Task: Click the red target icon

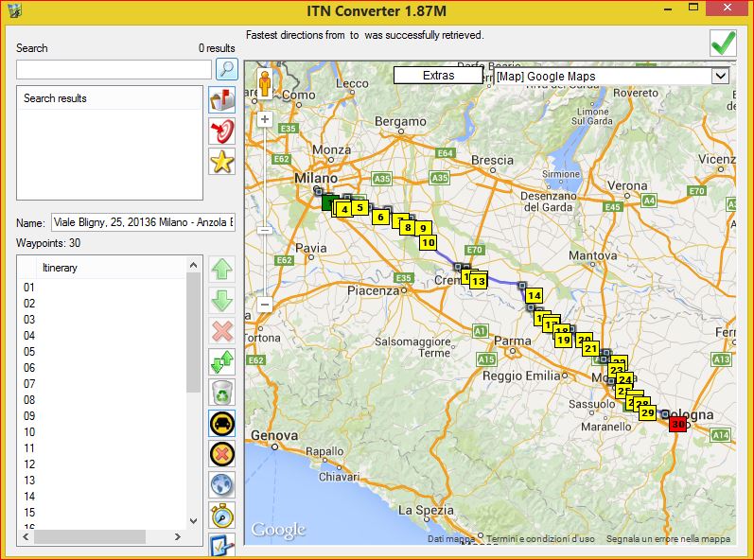Action: coord(221,131)
